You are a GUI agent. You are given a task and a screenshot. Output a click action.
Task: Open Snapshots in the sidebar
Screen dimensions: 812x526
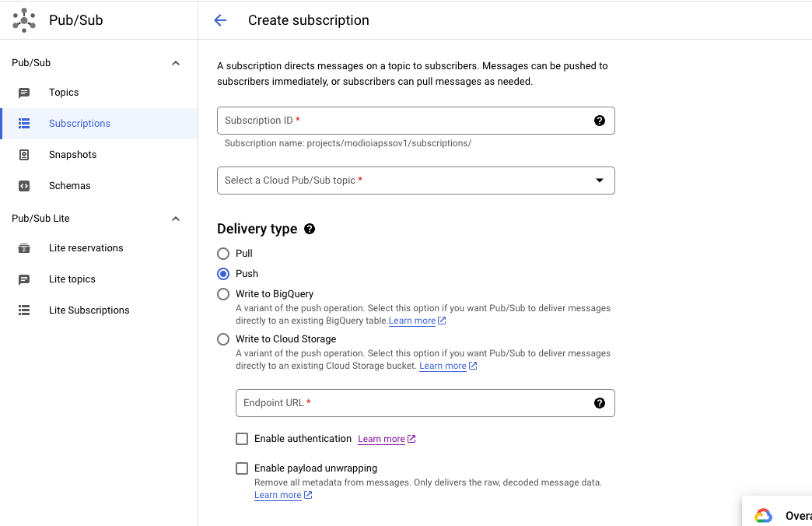click(x=99, y=154)
